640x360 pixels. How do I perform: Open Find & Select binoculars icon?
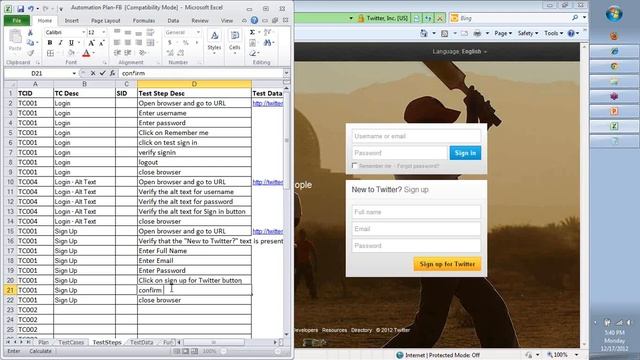pyautogui.click(x=268, y=42)
